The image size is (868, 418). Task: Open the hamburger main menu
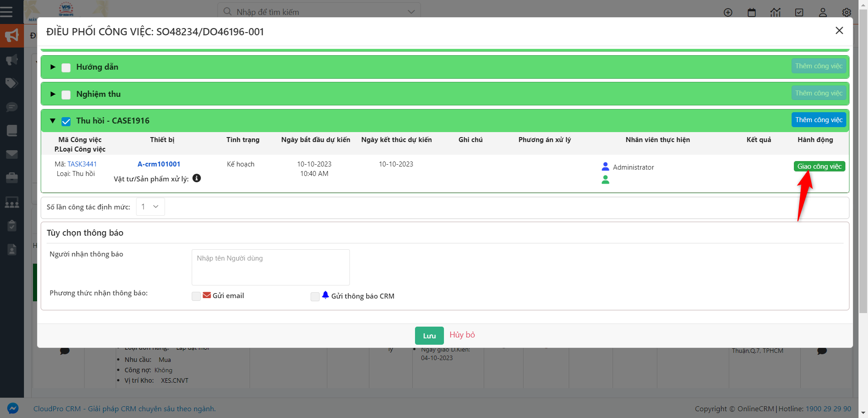6,11
